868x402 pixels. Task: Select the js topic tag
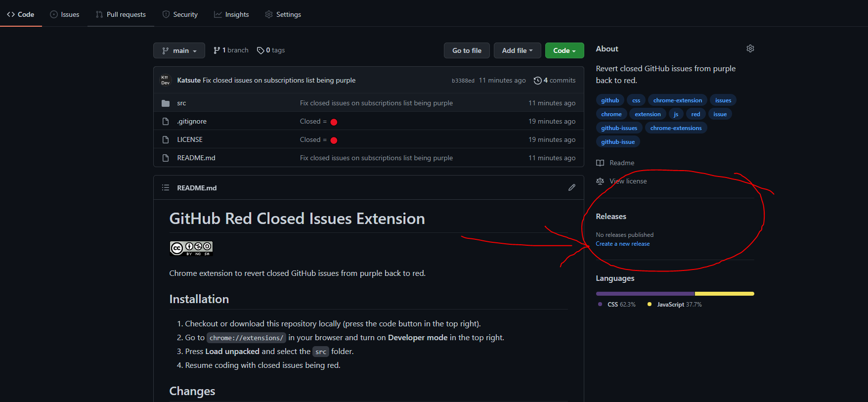(x=676, y=114)
